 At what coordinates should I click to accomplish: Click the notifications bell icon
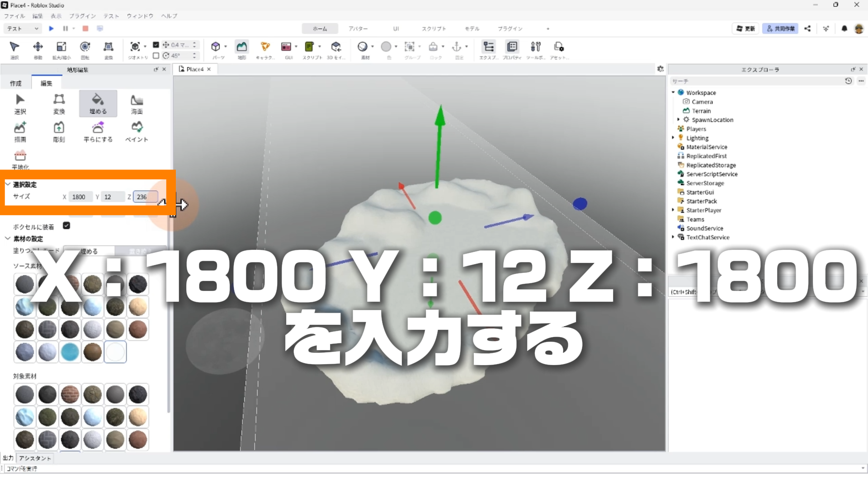tap(844, 28)
